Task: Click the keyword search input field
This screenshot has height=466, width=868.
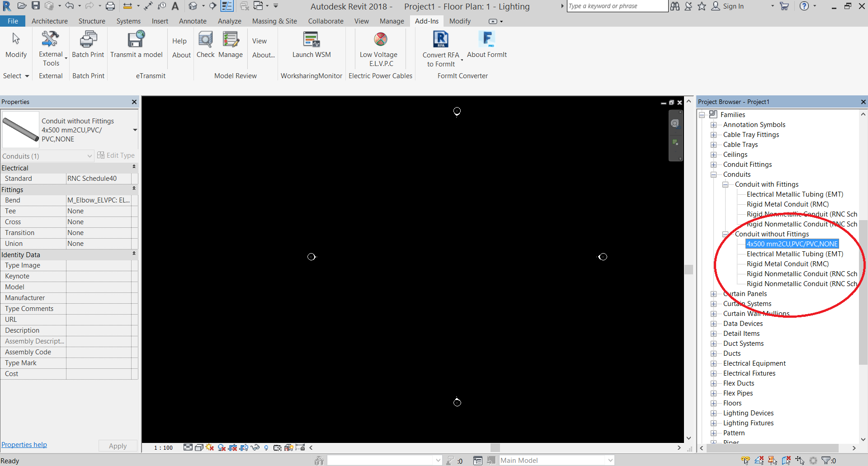Action: point(617,6)
